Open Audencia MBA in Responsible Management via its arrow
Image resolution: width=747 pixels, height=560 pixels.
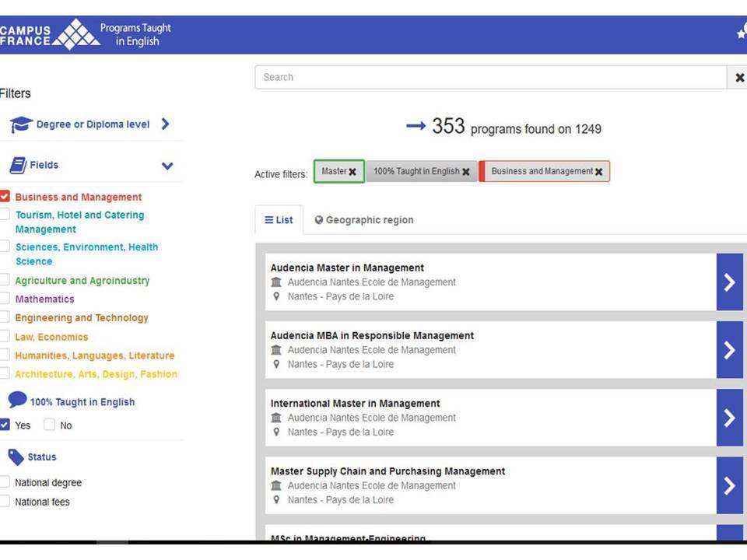[729, 350]
